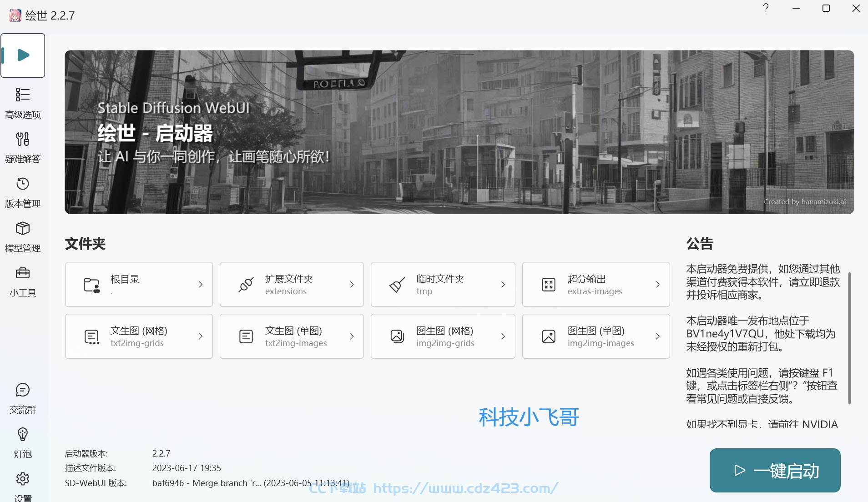Click the upscale icon on 超分输出 card
The height and width of the screenshot is (502, 868).
click(549, 285)
